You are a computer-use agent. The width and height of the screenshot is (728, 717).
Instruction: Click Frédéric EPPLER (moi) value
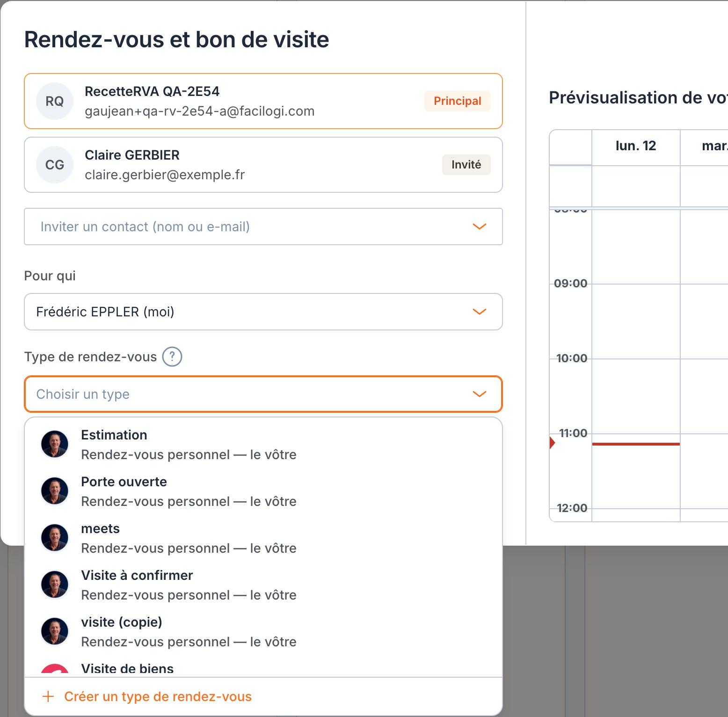click(x=105, y=312)
